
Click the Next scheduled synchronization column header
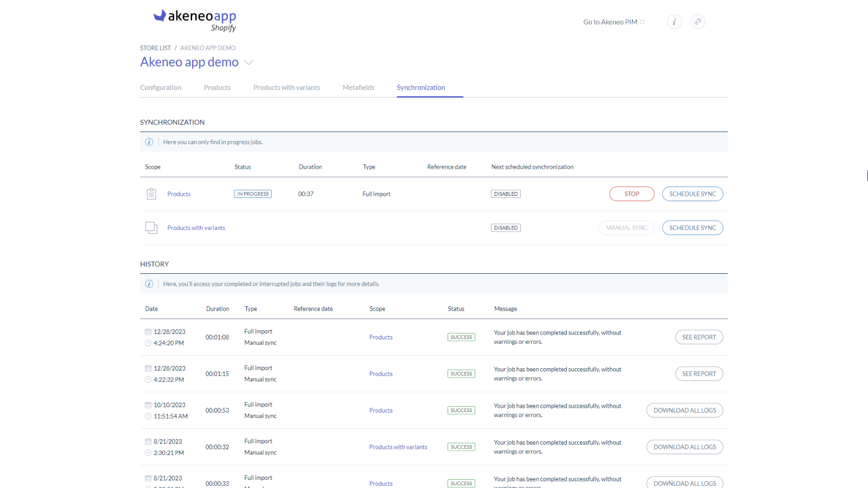click(x=532, y=167)
